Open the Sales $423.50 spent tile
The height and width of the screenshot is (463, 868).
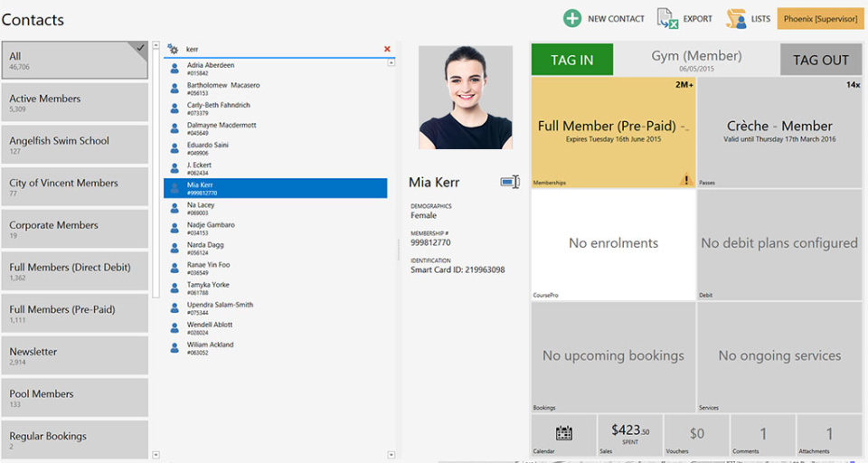629,434
